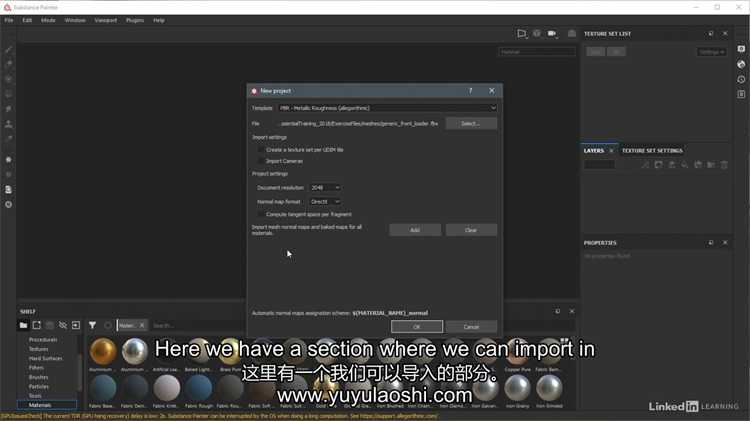Select Procedurals in shelf categories

tap(43, 340)
